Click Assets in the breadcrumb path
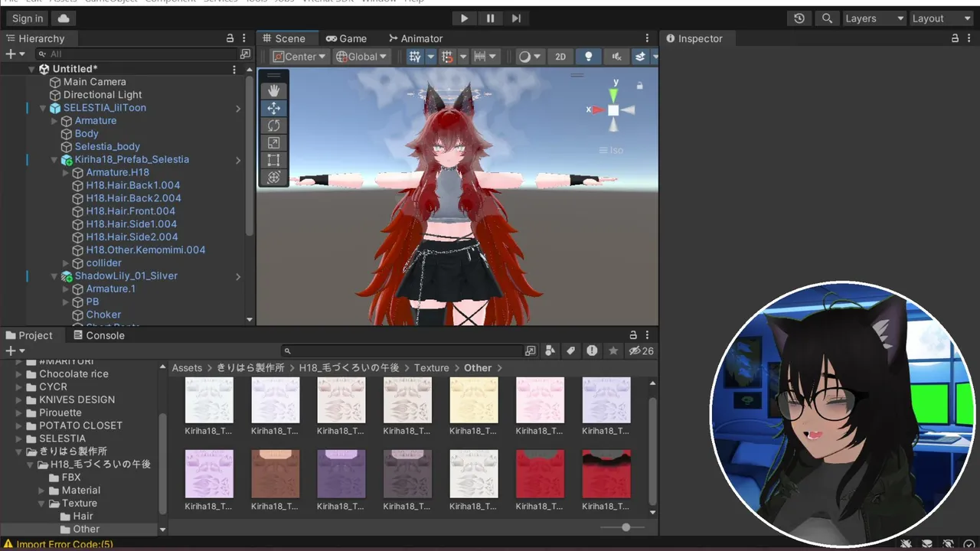 pyautogui.click(x=187, y=368)
